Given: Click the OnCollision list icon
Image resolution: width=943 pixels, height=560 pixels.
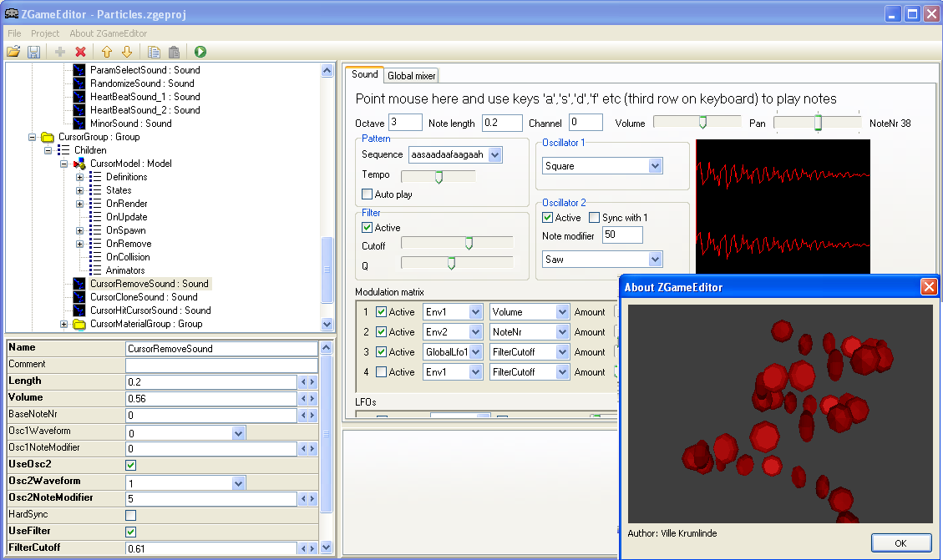Looking at the screenshot, I should [95, 256].
